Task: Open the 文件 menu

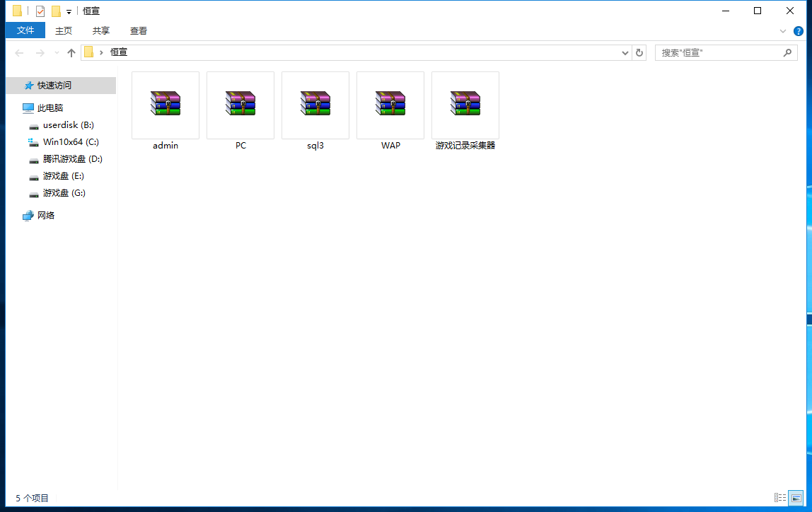Action: pyautogui.click(x=25, y=30)
